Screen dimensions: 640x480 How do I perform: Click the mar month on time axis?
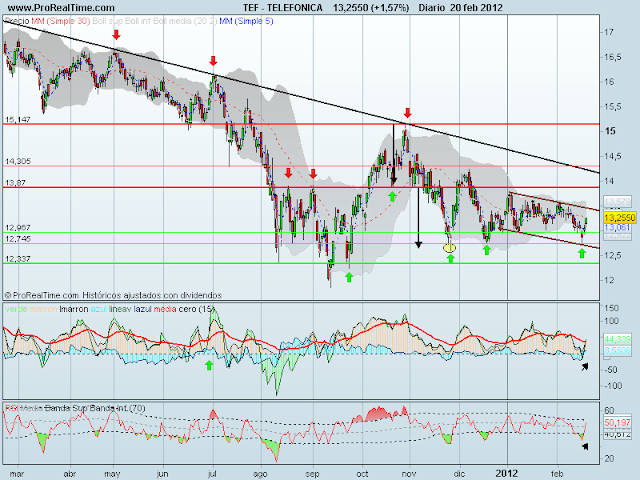pos(16,473)
